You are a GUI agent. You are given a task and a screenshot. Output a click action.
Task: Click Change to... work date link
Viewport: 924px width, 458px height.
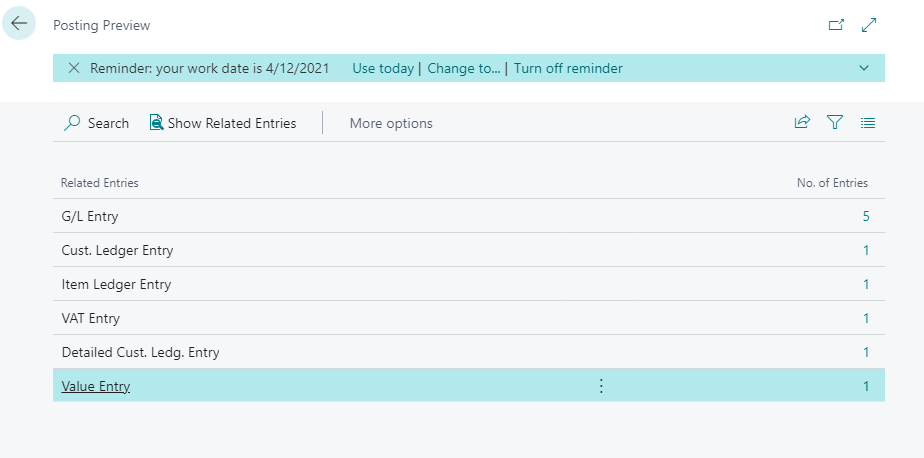tap(464, 68)
